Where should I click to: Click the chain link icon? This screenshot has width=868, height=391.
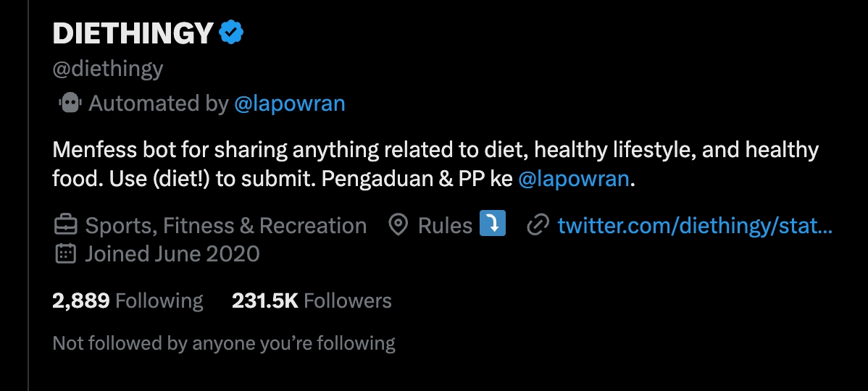pyautogui.click(x=538, y=225)
